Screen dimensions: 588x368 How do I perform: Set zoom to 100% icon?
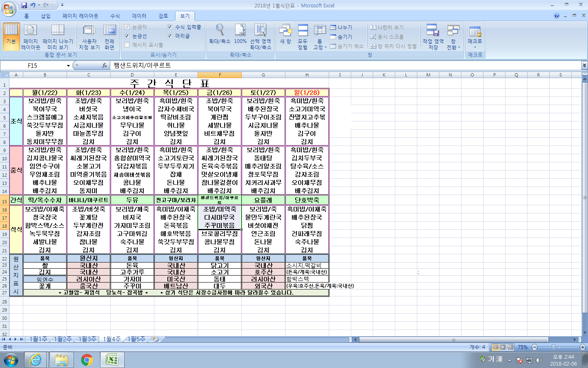tap(240, 34)
